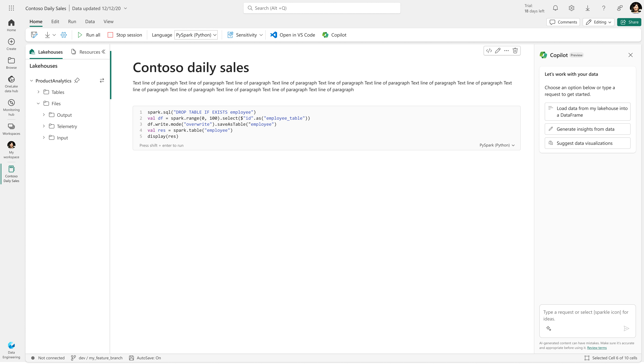Pin the ProductAnalytics lakehouse
The height and width of the screenshot is (364, 644).
coord(77,80)
